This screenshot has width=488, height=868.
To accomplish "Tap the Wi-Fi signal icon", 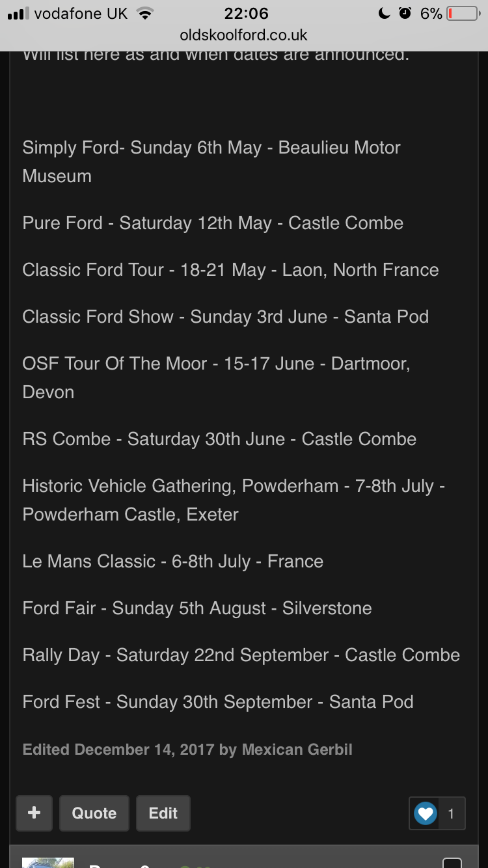I will point(144,13).
